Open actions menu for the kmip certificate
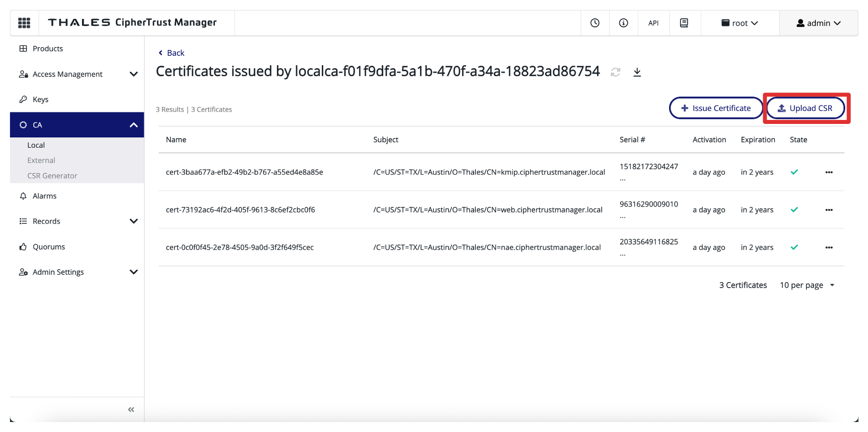 [x=829, y=172]
